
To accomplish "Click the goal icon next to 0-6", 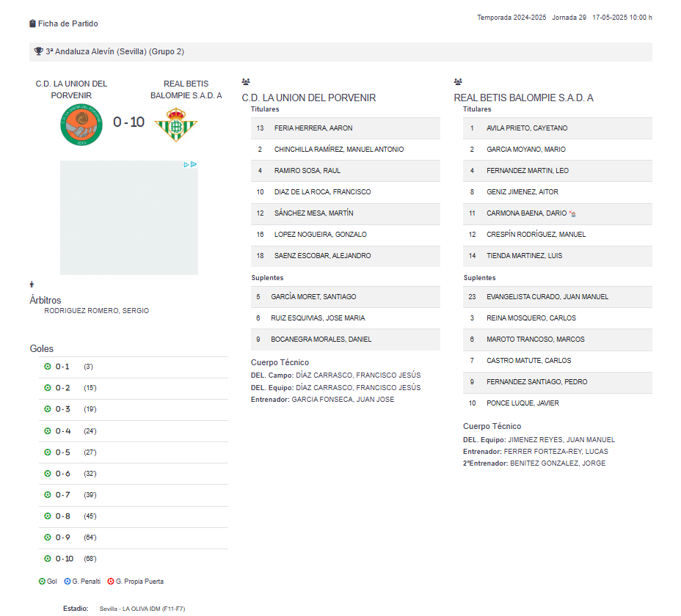I will (48, 473).
